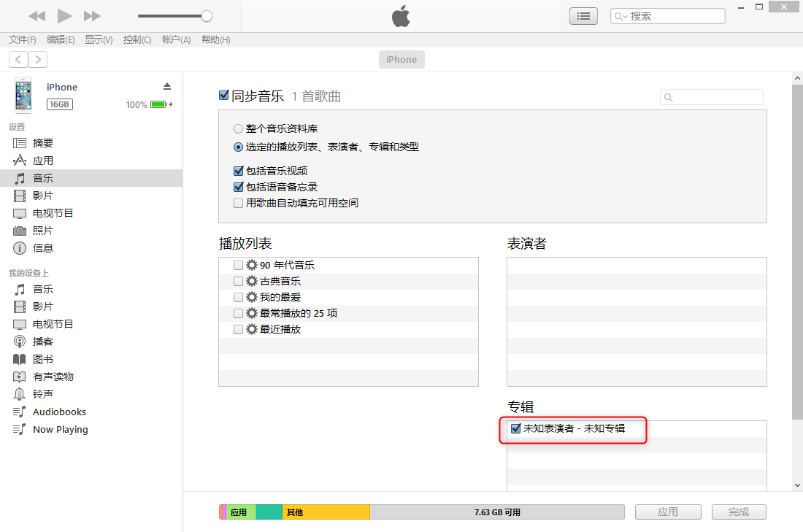Select 应用 in settings sidebar
This screenshot has height=532, width=803.
[x=91, y=161]
